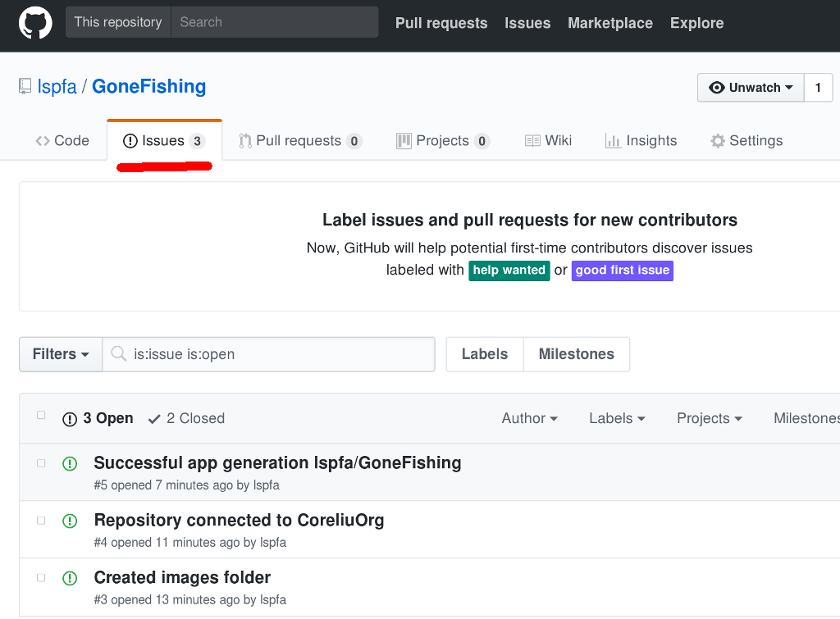The height and width of the screenshot is (619, 840).
Task: Open the repository Settings tab
Action: pyautogui.click(x=746, y=140)
